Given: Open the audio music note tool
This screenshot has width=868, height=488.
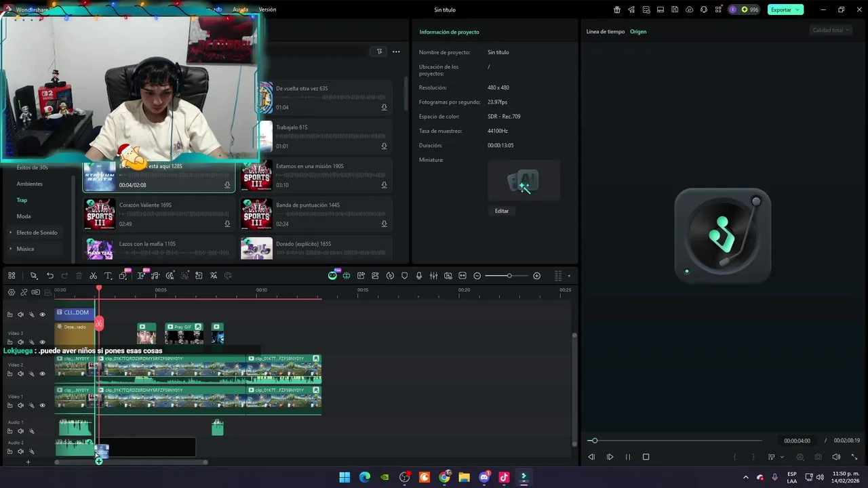Looking at the screenshot, I should pyautogui.click(x=155, y=276).
